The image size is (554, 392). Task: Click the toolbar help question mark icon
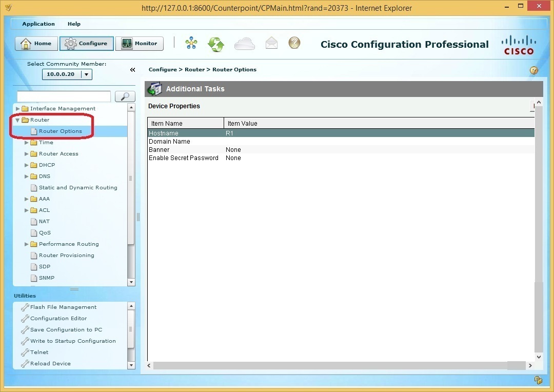[294, 43]
